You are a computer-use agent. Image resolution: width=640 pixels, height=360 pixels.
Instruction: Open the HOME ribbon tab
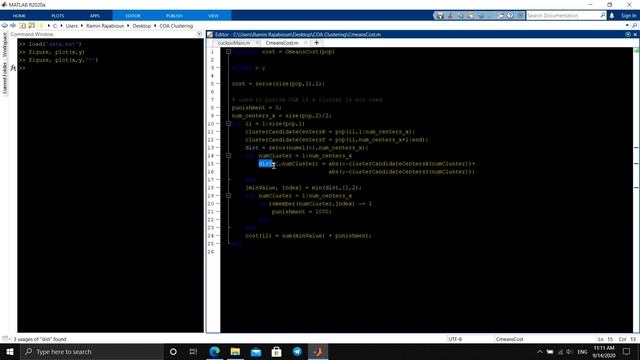coord(19,16)
